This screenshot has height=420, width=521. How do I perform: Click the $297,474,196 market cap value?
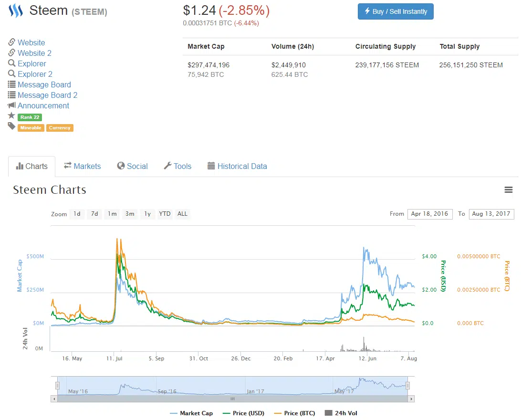(208, 65)
